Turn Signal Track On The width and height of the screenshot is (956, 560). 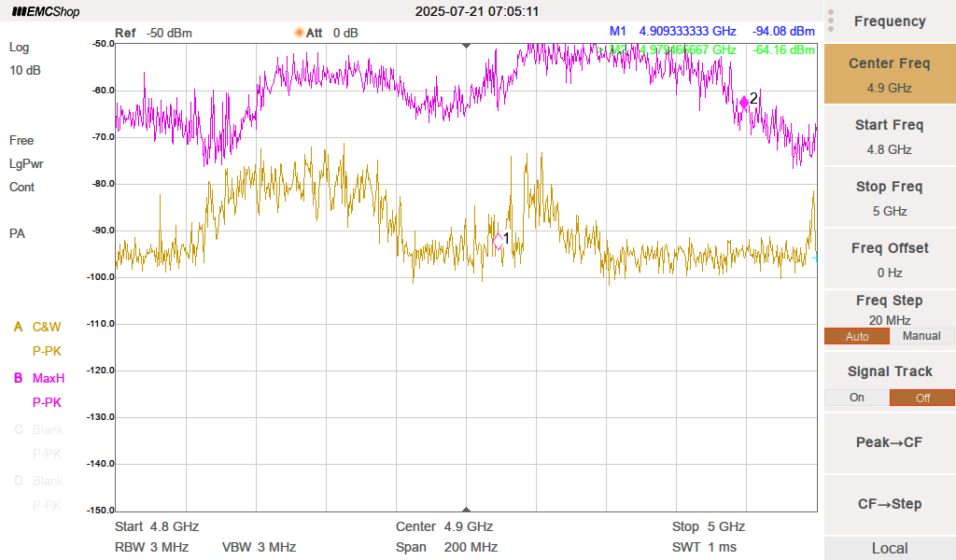(x=856, y=398)
